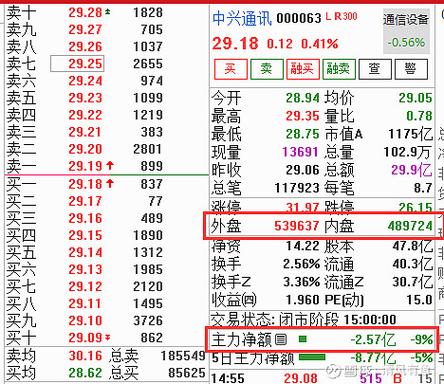Click 今开 value 28.94
This screenshot has height=384, width=444.
coord(303,98)
